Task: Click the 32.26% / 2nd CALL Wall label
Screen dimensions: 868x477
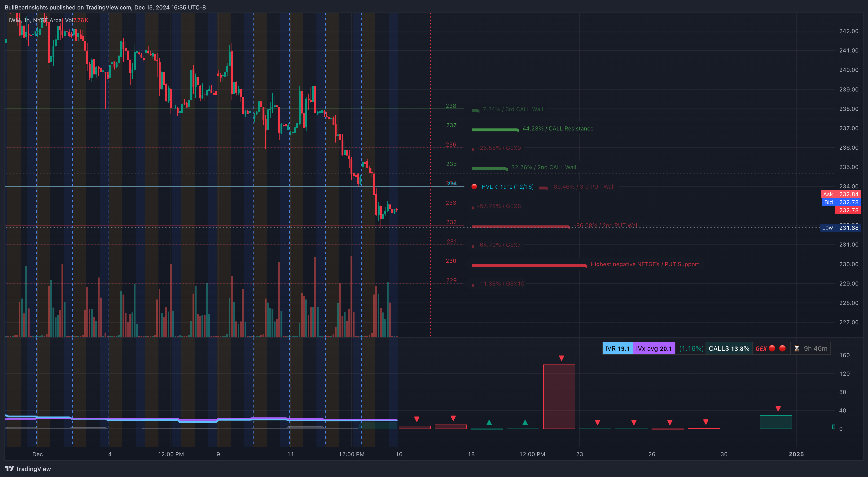Action: [x=544, y=167]
